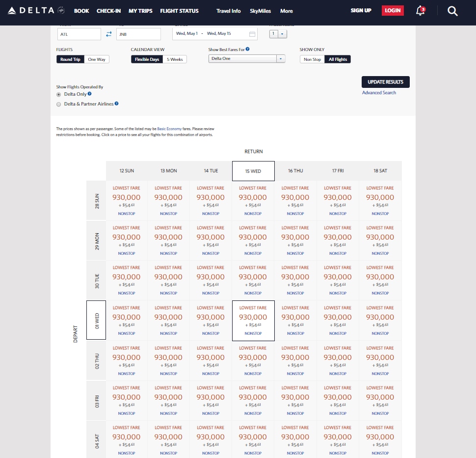The width and height of the screenshot is (476, 458).
Task: Open the SkyMiles menu
Action: pyautogui.click(x=260, y=11)
